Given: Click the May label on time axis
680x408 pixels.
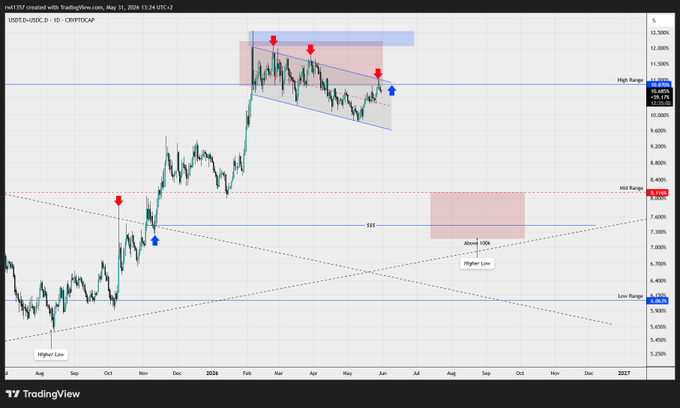Looking at the screenshot, I should point(347,373).
